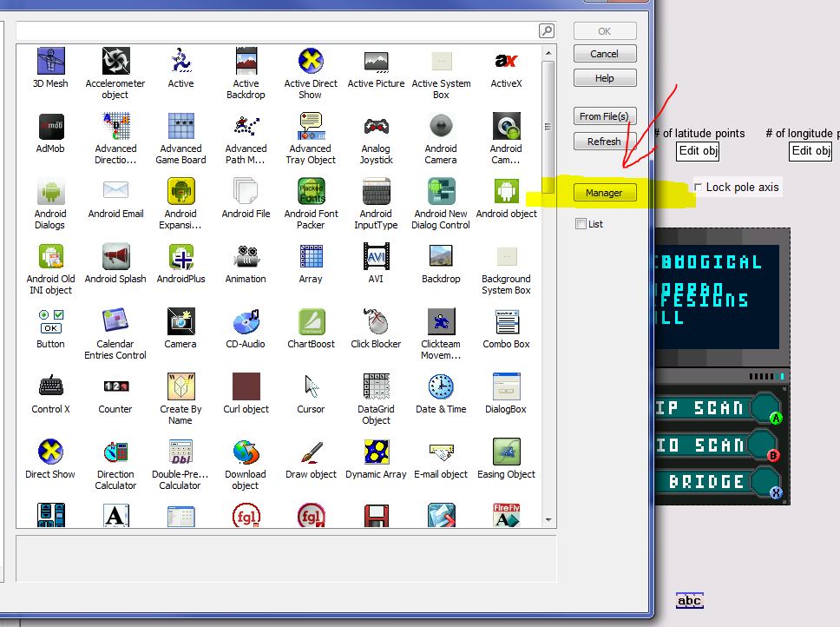Viewport: 840px width, 627px height.
Task: Click the Cancel button
Action: (x=605, y=54)
